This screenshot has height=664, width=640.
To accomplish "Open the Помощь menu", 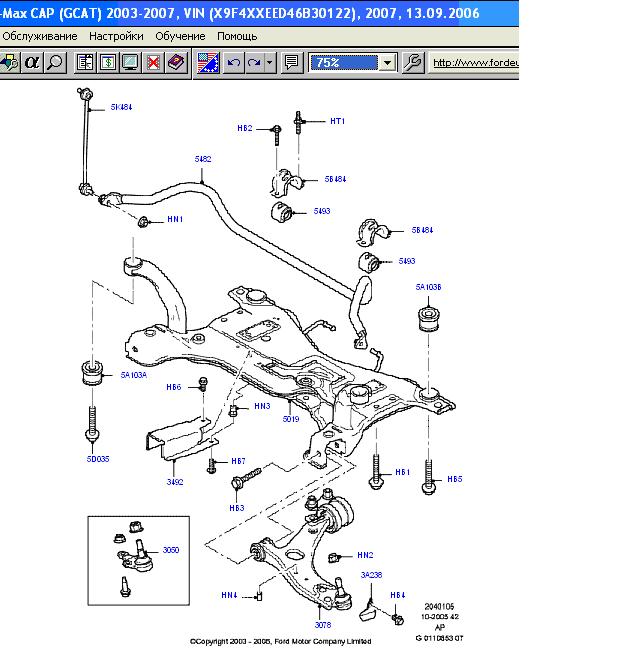I will (x=237, y=36).
